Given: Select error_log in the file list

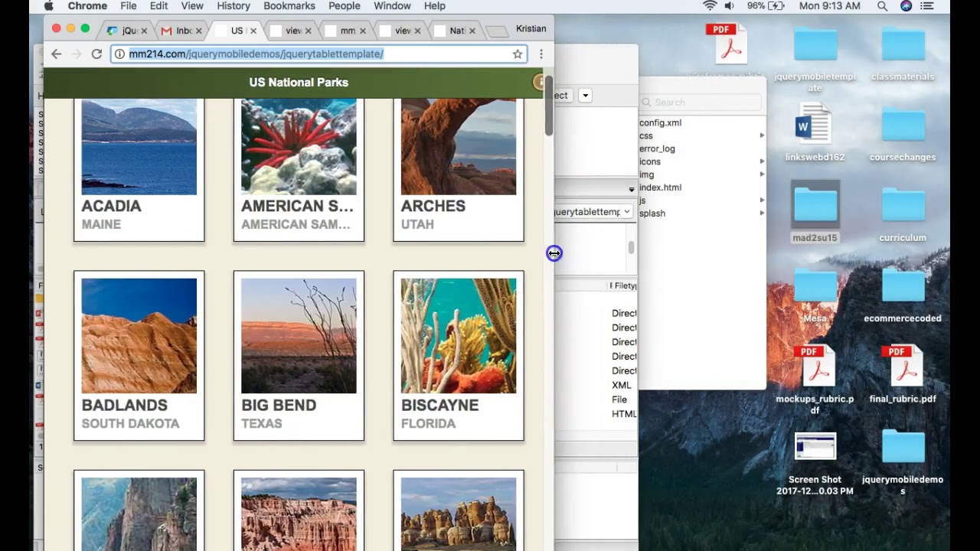Looking at the screenshot, I should [x=657, y=148].
